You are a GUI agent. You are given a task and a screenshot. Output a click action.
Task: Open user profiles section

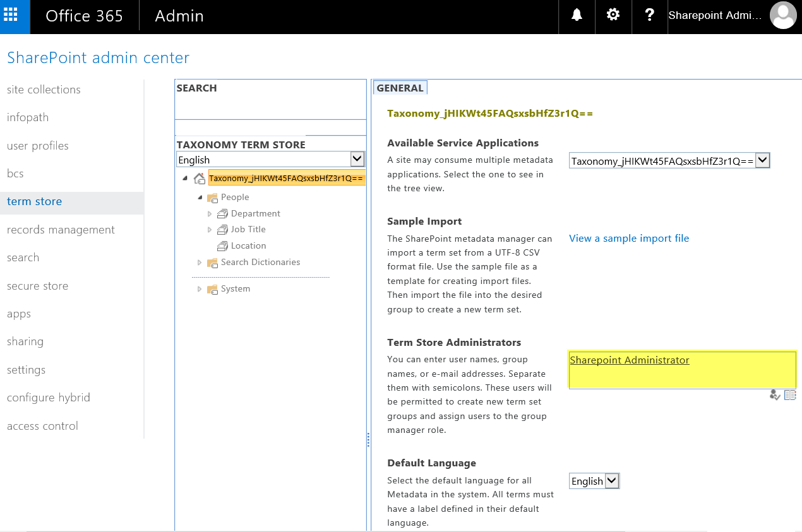point(38,146)
